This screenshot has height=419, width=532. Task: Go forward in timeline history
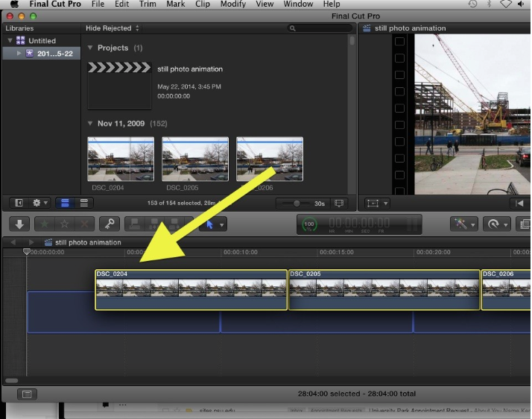click(x=31, y=242)
